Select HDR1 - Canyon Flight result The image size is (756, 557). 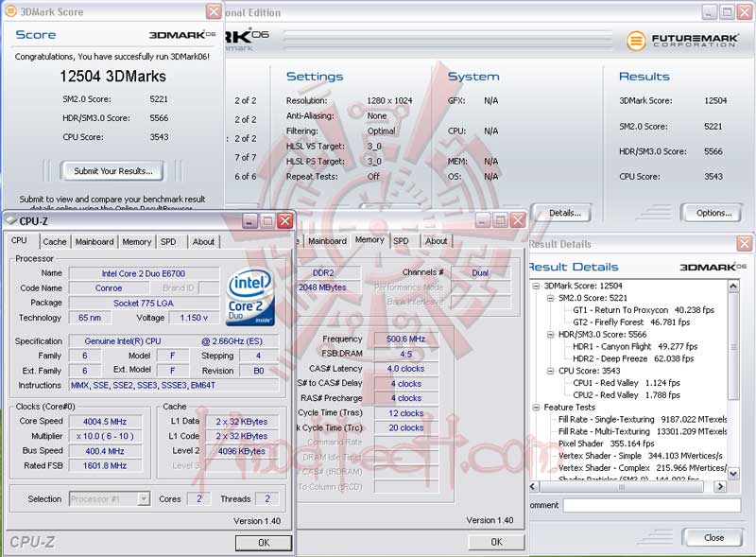(x=635, y=346)
